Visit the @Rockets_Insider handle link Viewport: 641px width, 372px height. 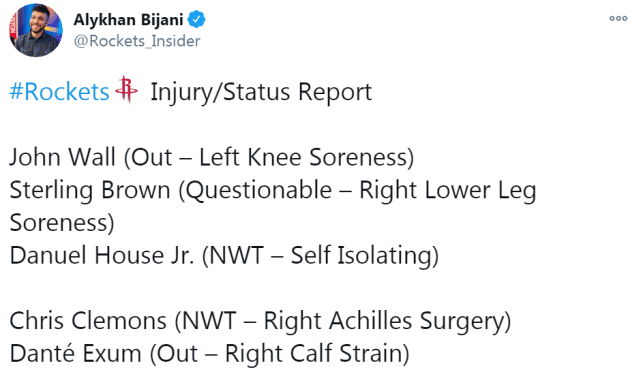point(137,41)
